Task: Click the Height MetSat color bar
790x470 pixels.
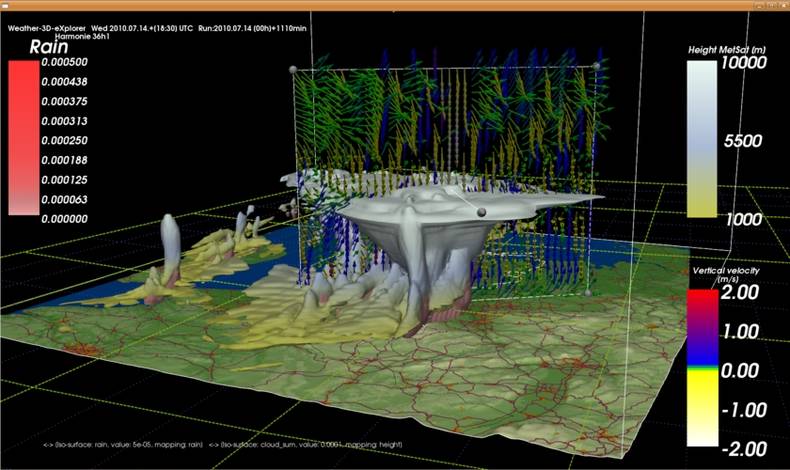Action: 702,140
